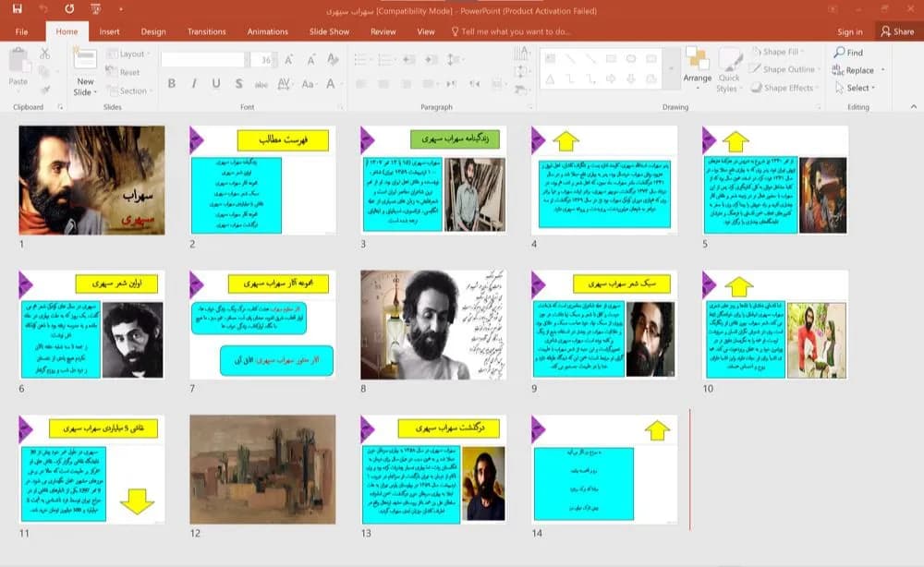Select slide 8 thumbnail with portrait and handwriting
The height and width of the screenshot is (567, 924).
[x=433, y=324]
